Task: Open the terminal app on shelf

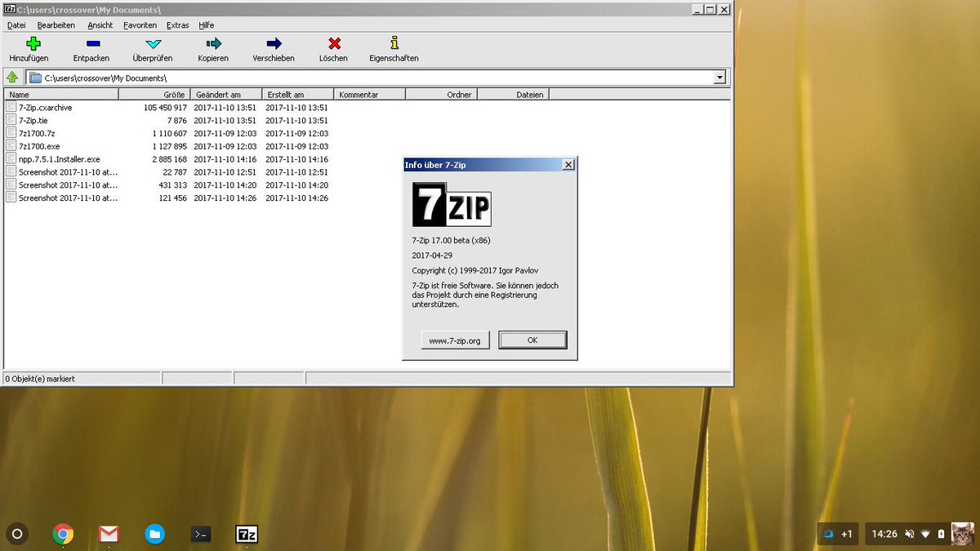Action: [201, 535]
